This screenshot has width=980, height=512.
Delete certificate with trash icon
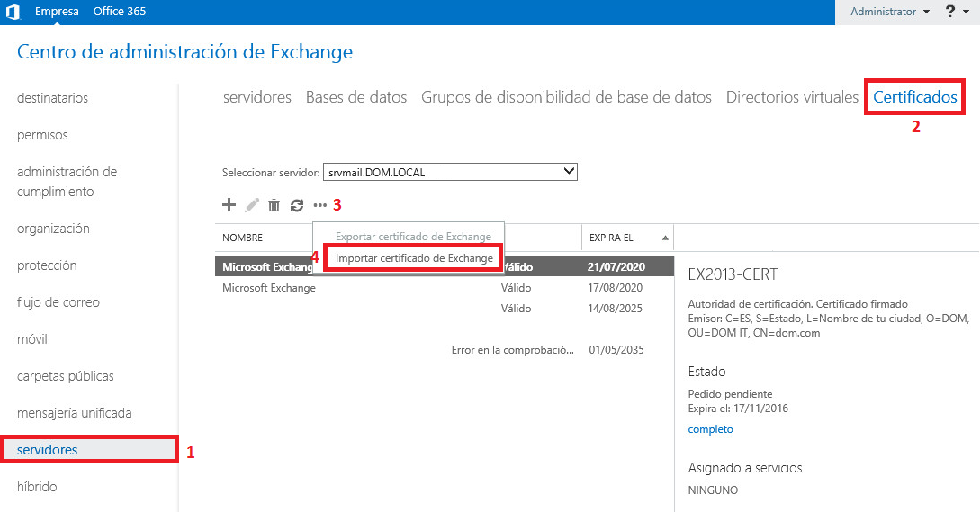tap(274, 205)
